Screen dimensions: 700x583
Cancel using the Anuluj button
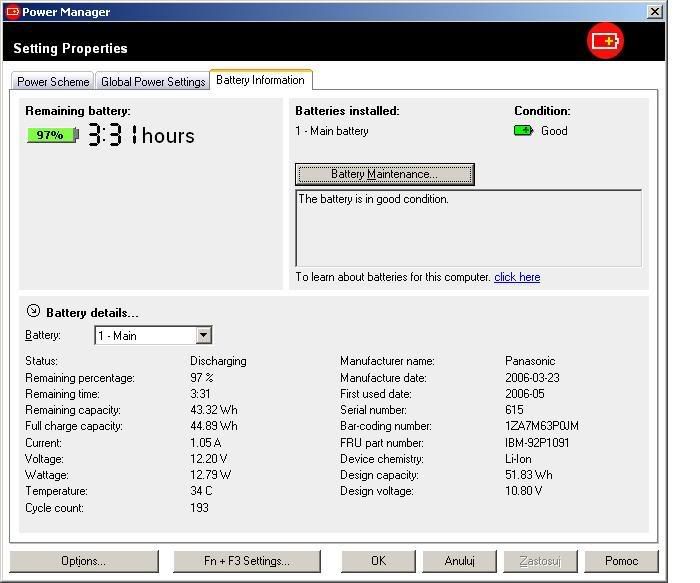(x=459, y=561)
